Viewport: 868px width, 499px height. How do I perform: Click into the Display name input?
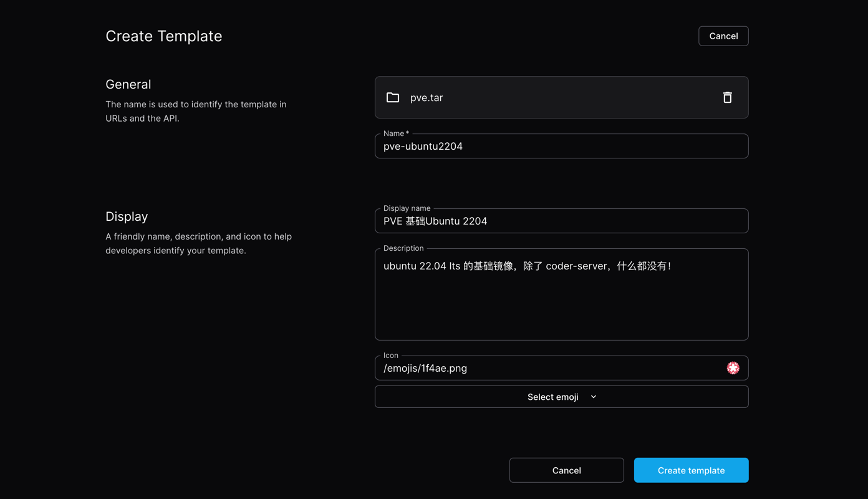click(561, 221)
